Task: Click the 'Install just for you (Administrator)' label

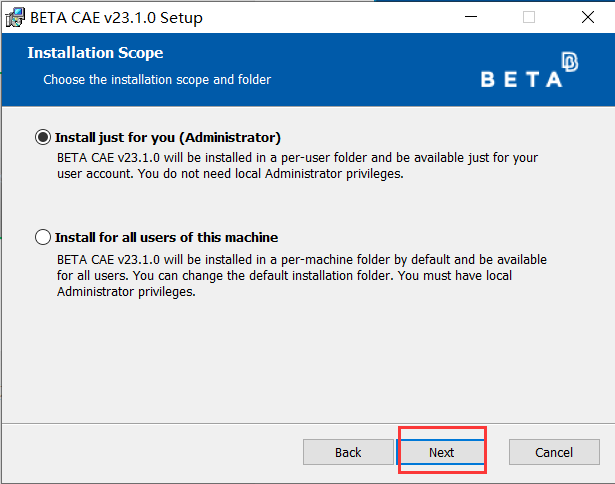Action: coord(168,137)
